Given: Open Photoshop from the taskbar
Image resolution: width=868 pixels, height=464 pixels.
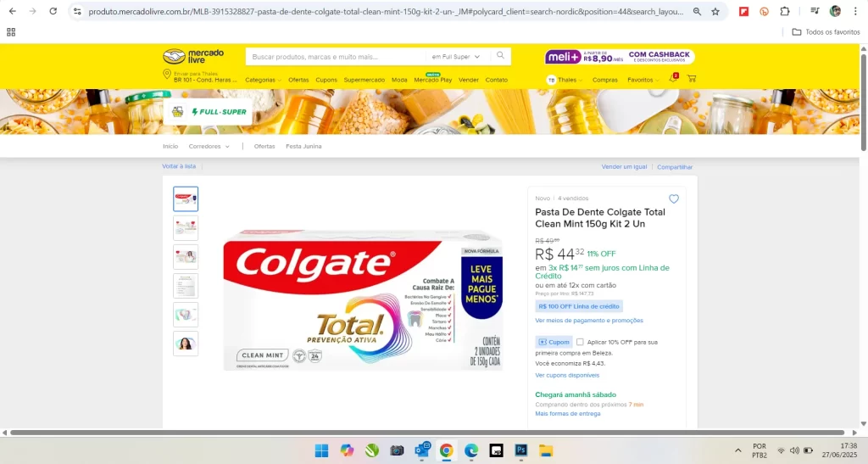Looking at the screenshot, I should pyautogui.click(x=521, y=450).
